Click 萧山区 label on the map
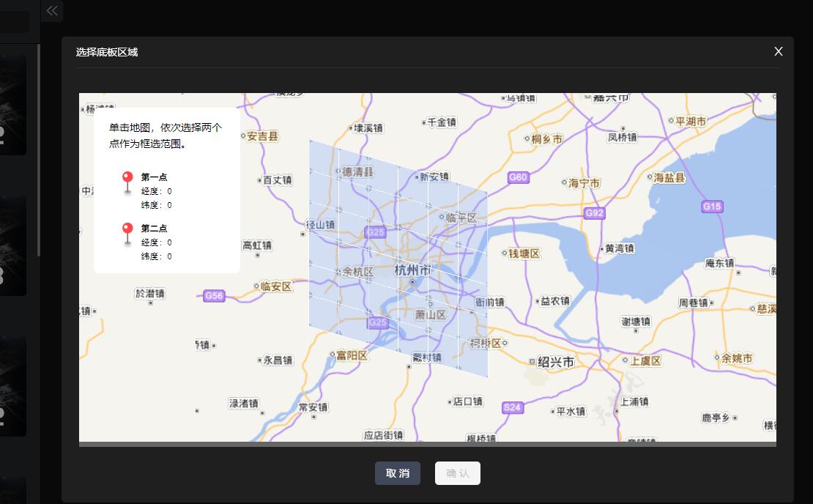Viewport: 813px width, 504px height. 431,314
